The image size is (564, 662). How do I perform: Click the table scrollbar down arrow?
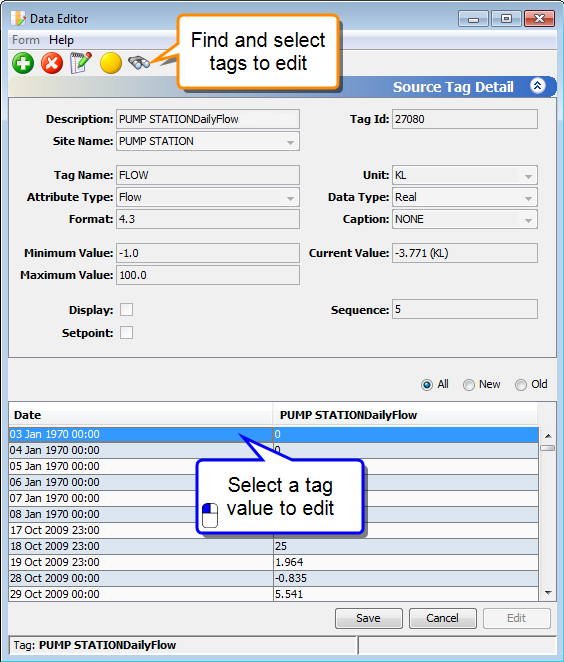(548, 593)
